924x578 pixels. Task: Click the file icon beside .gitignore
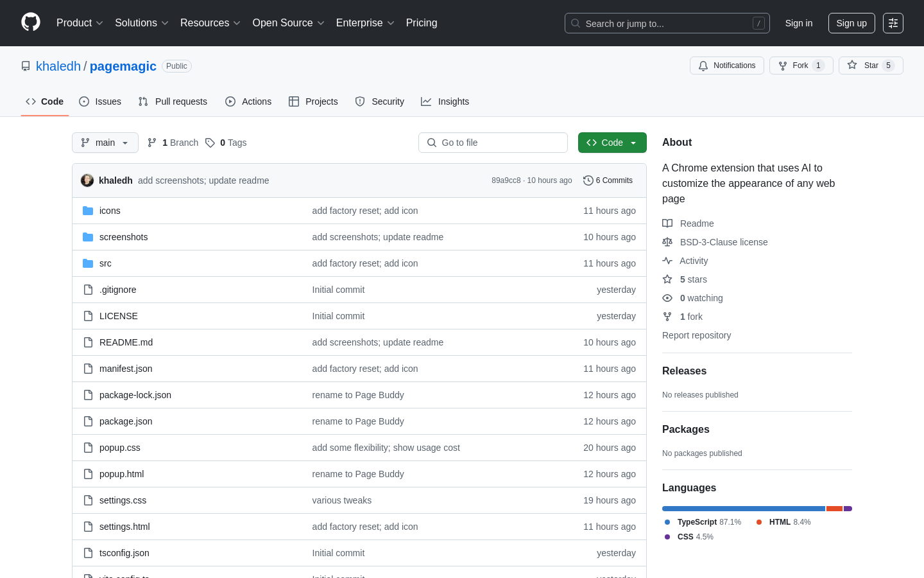point(88,290)
